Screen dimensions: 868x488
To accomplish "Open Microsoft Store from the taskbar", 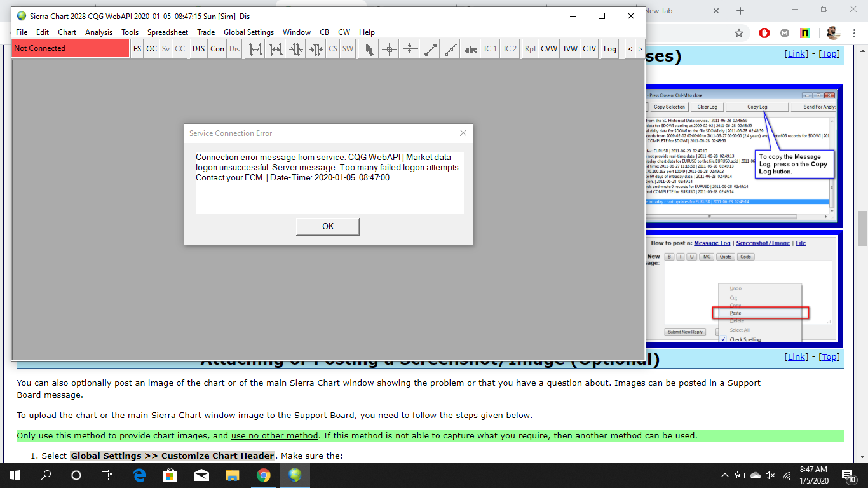I will coord(170,475).
